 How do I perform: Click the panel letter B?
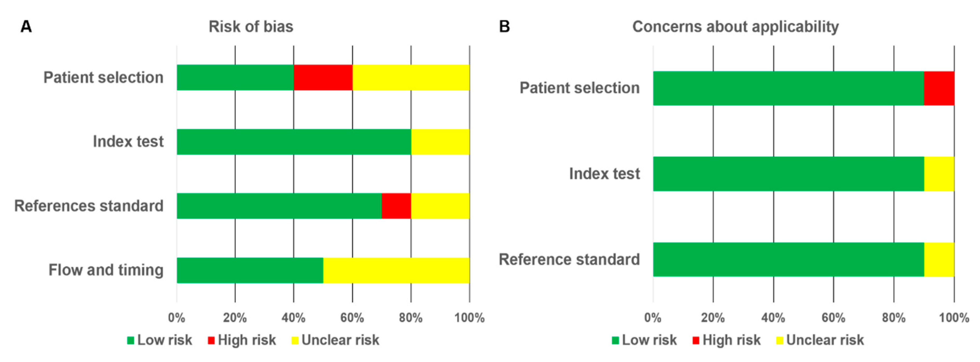coord(505,27)
